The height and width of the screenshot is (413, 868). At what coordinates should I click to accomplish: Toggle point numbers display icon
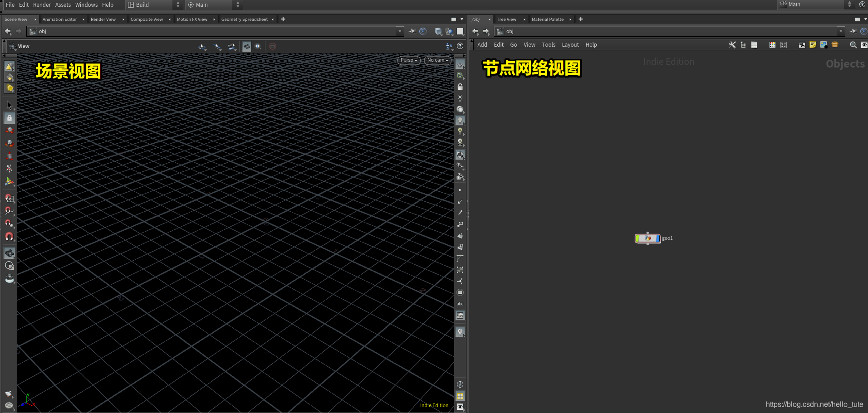click(460, 224)
